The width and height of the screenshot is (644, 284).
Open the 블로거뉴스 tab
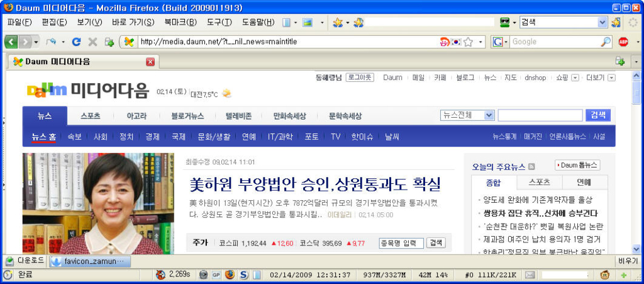tap(187, 116)
